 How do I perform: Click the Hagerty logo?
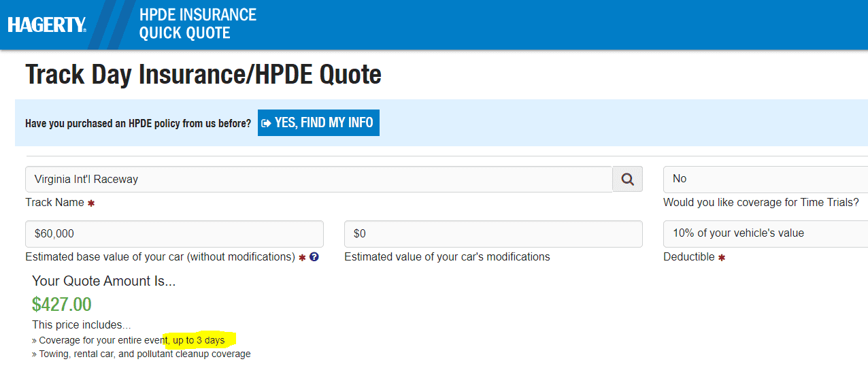pos(47,25)
